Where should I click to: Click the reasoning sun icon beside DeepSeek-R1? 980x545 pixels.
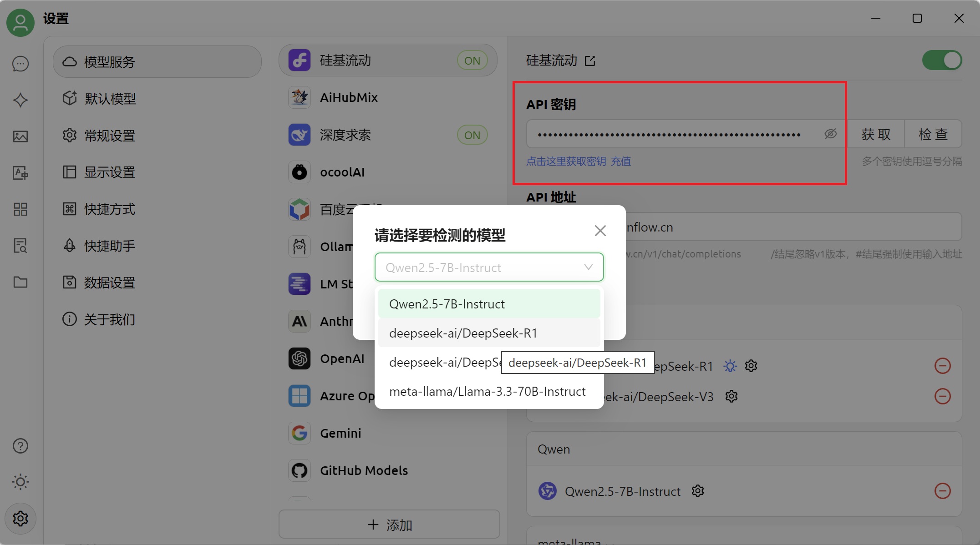click(x=730, y=366)
